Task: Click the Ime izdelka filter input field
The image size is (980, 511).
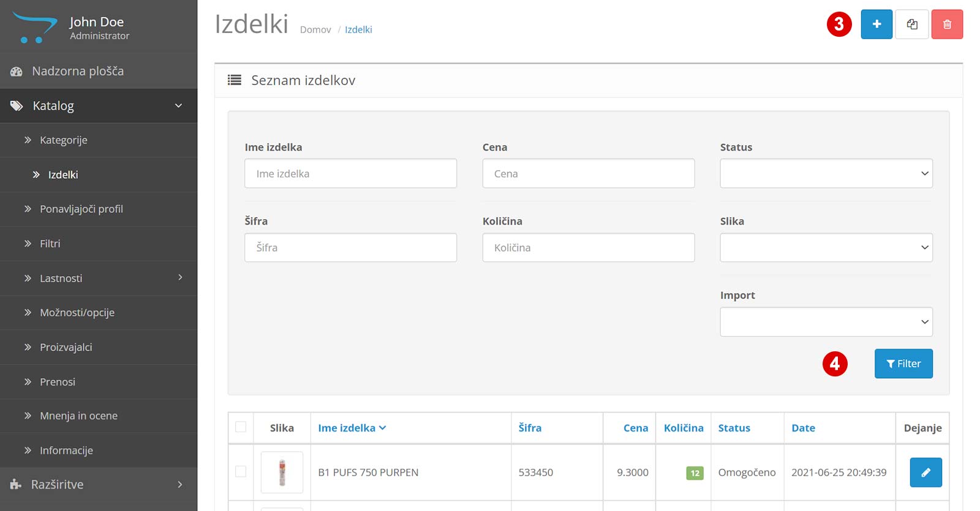Action: pos(350,173)
